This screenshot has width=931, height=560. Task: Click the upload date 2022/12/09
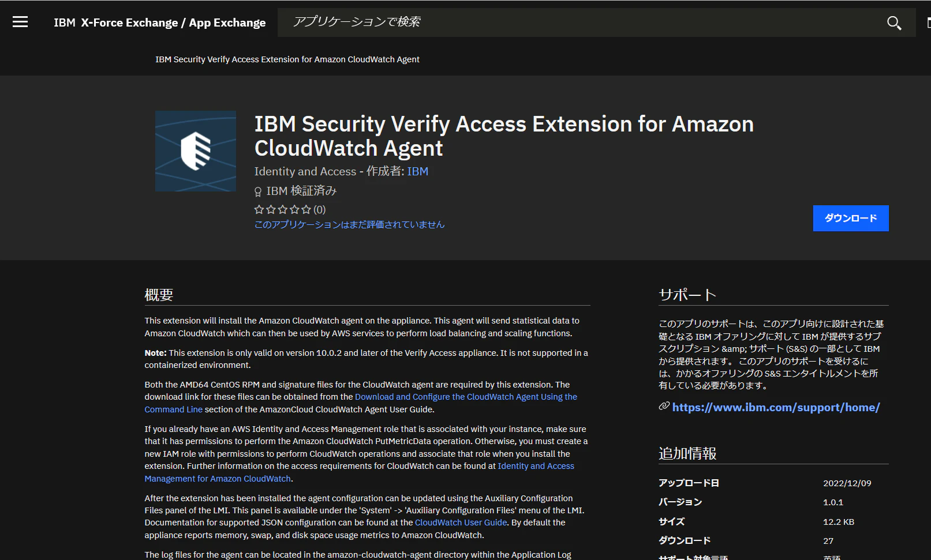coord(847,483)
